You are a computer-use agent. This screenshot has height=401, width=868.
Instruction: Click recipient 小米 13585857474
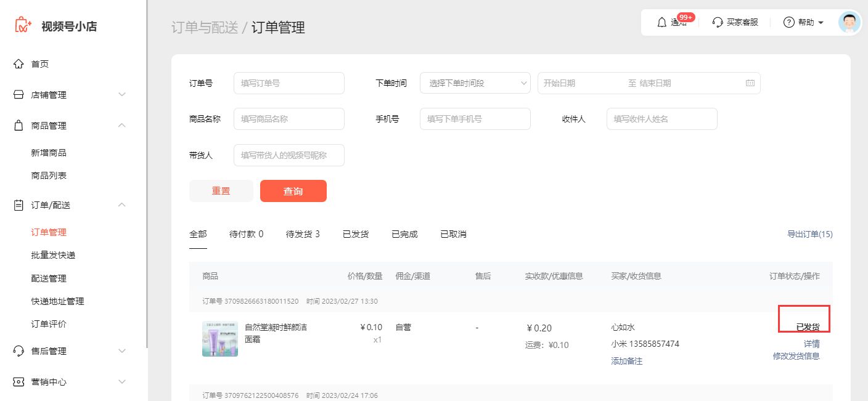pos(645,344)
